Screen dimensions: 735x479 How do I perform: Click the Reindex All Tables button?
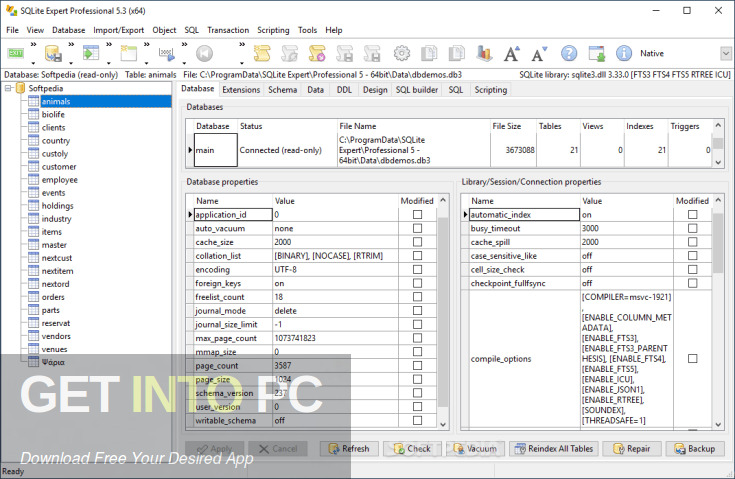(x=554, y=449)
